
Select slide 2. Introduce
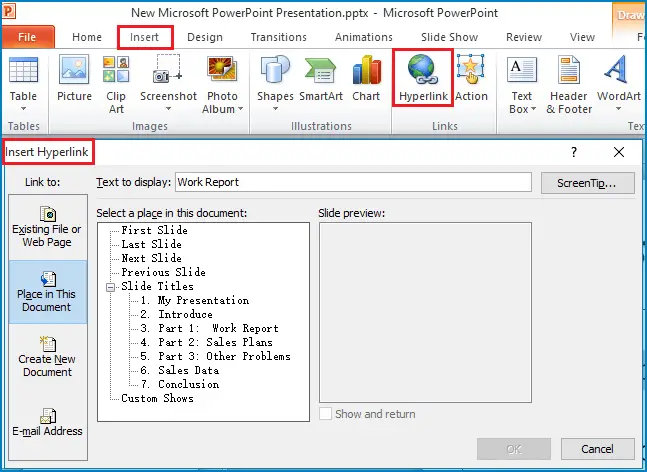point(176,314)
